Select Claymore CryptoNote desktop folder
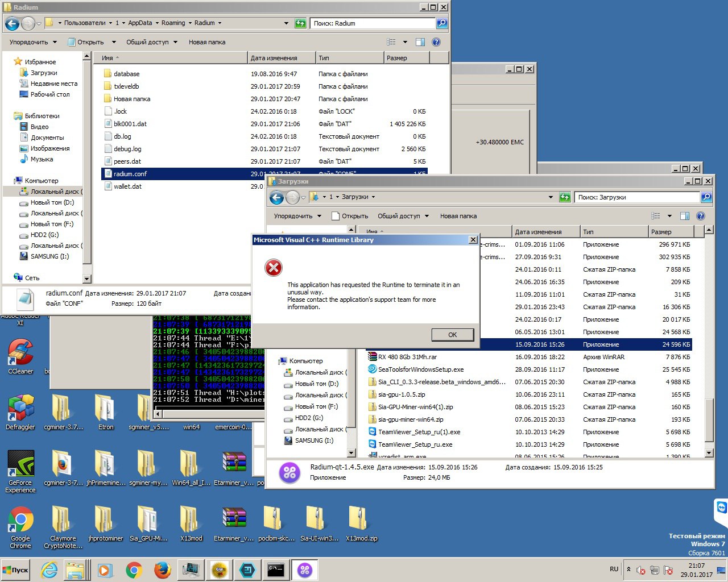Image resolution: width=728 pixels, height=582 pixels. 63,527
